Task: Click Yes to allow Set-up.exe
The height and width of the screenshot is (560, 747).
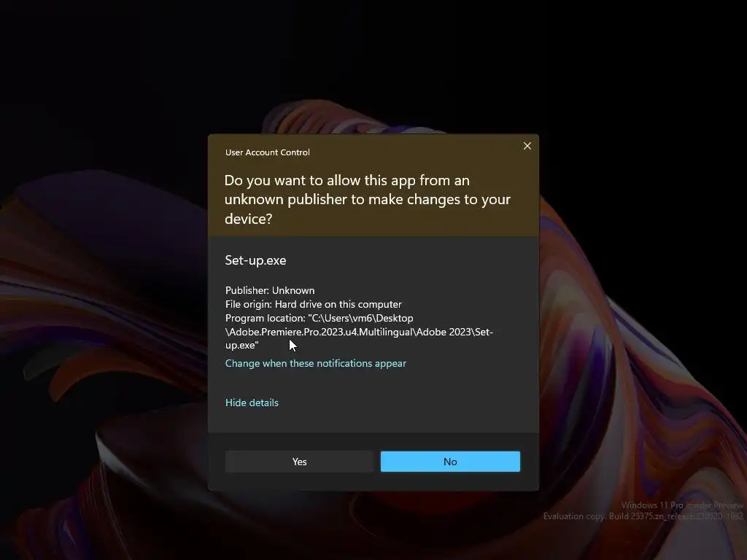Action: [299, 462]
